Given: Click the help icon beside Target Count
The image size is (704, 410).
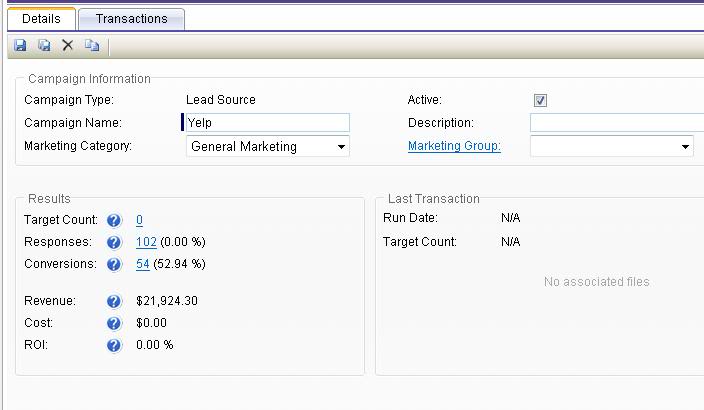Looking at the screenshot, I should (114, 220).
